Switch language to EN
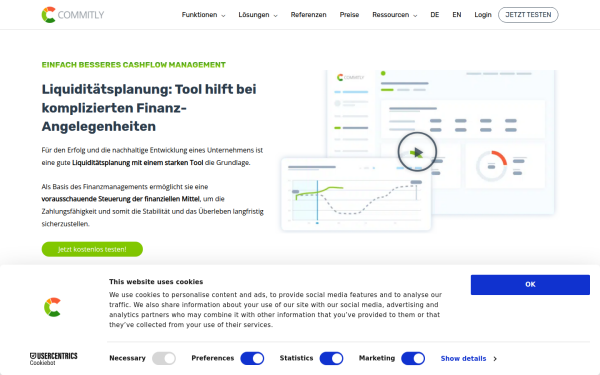The height and width of the screenshot is (375, 600). coord(457,15)
